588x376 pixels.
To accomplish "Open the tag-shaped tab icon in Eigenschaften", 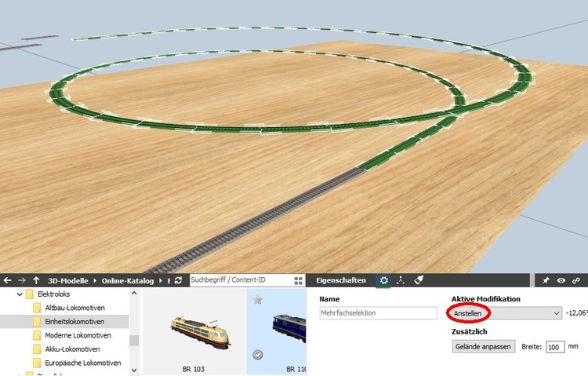I will (419, 280).
